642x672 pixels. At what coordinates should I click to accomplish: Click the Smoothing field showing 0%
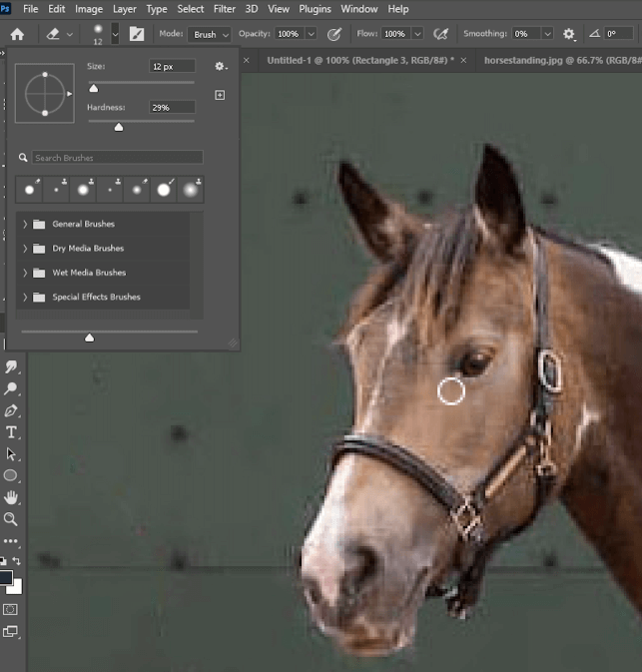click(x=526, y=34)
